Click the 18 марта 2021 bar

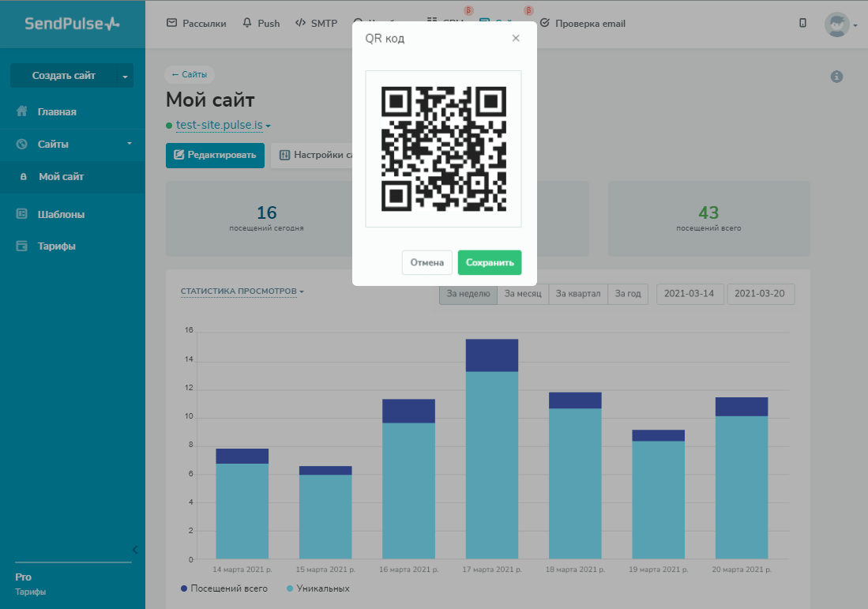point(575,476)
